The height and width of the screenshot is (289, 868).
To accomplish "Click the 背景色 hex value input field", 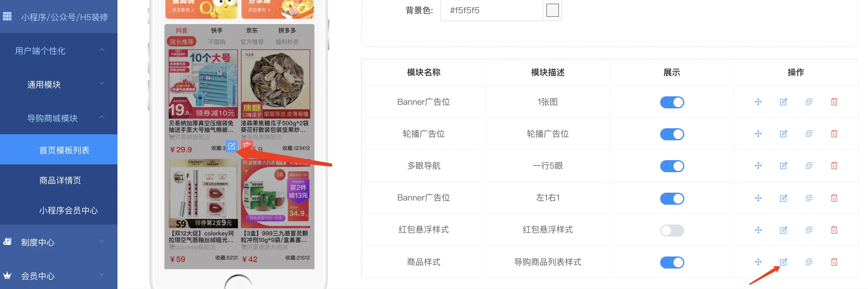I will point(492,10).
